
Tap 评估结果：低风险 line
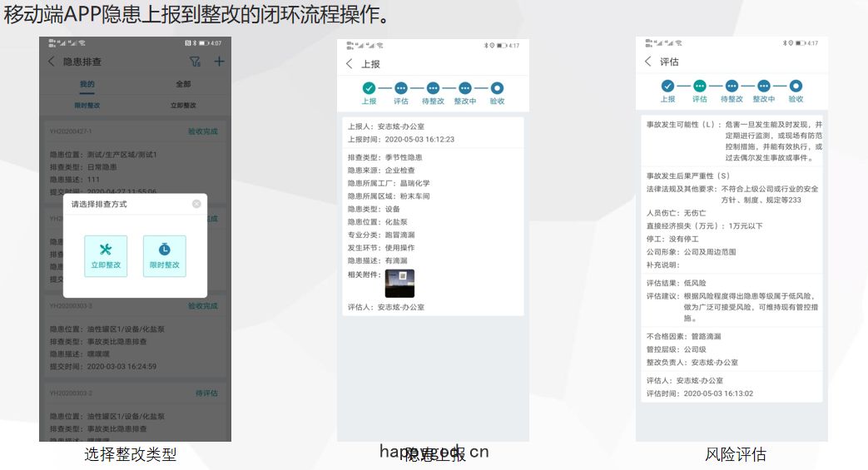[677, 283]
